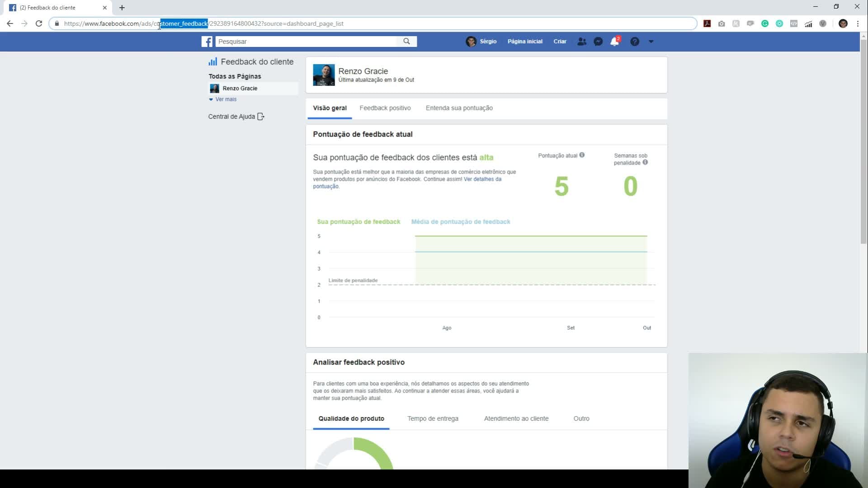Close the Feedback do cliente tab
The height and width of the screenshot is (488, 868).
(105, 8)
